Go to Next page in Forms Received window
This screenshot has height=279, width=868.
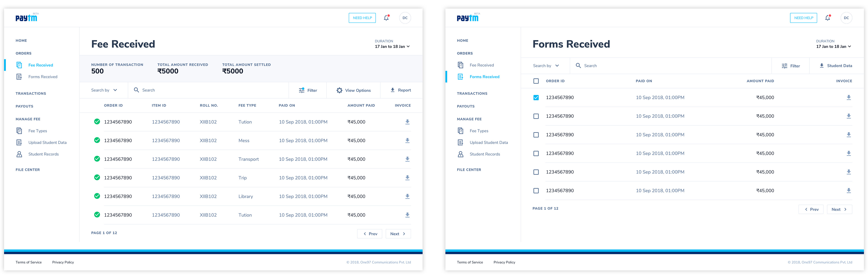click(x=839, y=209)
